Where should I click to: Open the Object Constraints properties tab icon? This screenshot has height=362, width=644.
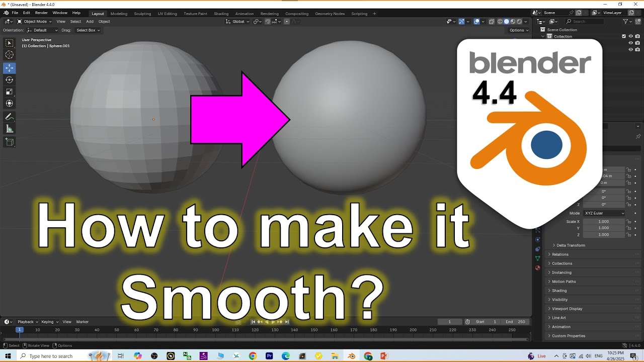[x=537, y=249]
